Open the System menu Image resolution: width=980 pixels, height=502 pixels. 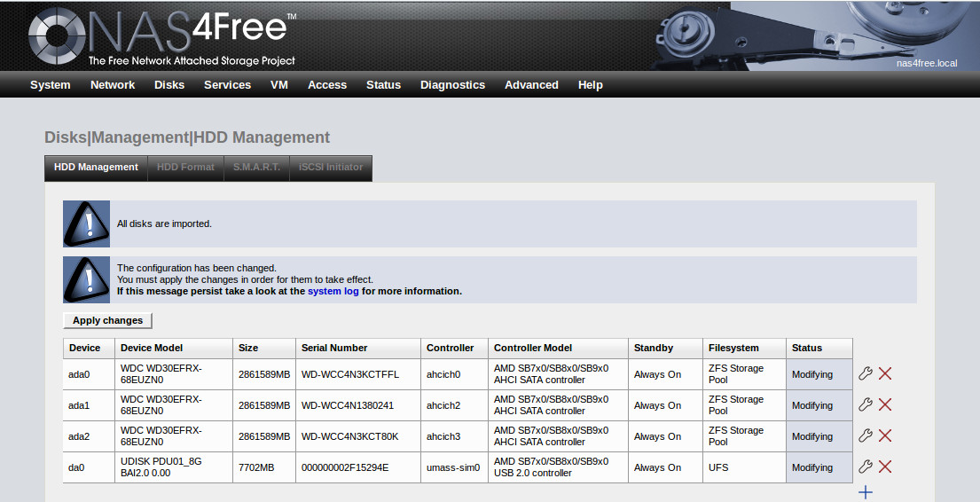pos(50,85)
